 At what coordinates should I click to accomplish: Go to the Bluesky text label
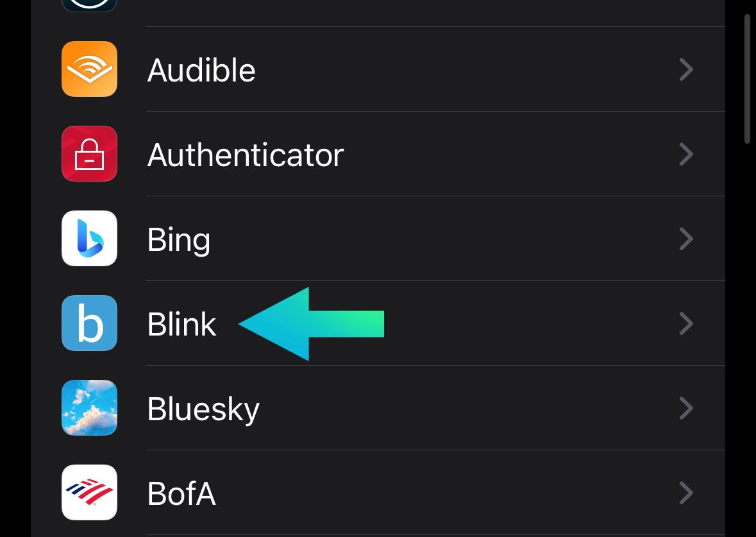(203, 409)
